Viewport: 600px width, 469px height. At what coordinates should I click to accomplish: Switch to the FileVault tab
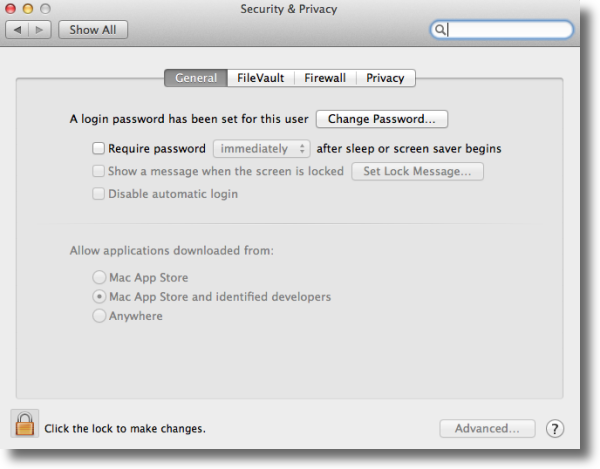point(261,78)
